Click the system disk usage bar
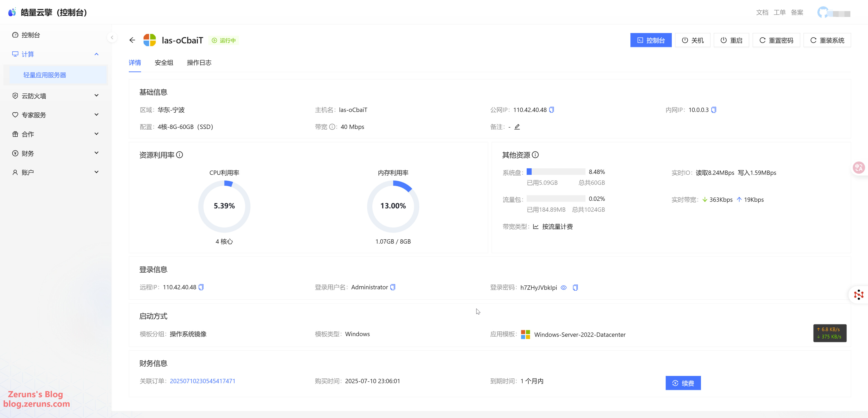868x418 pixels. tap(556, 172)
